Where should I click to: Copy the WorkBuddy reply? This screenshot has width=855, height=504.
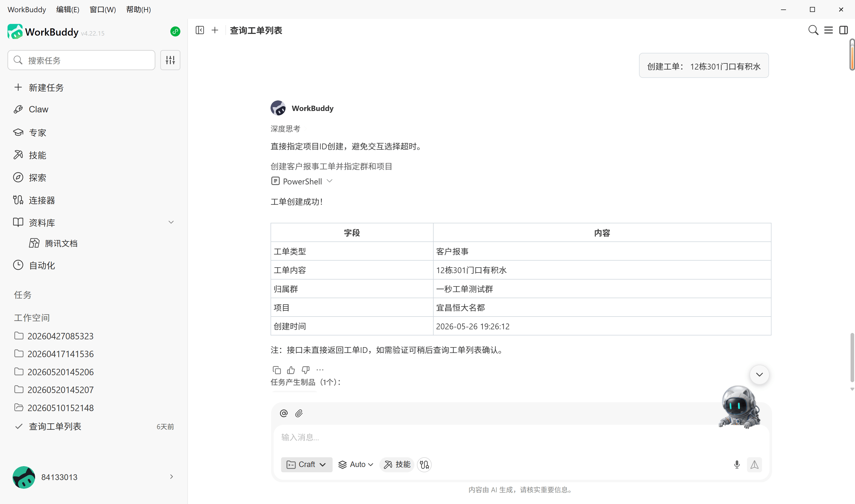pyautogui.click(x=277, y=370)
